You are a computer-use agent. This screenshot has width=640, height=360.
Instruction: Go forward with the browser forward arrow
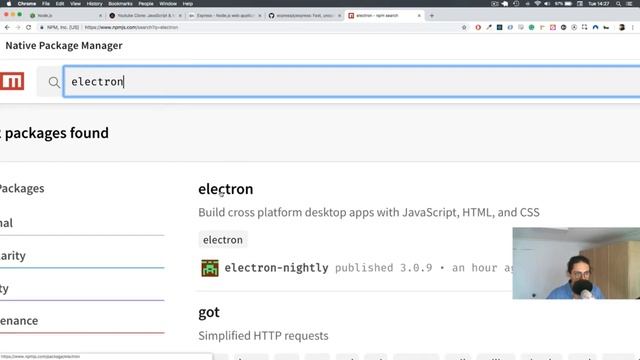point(18,27)
